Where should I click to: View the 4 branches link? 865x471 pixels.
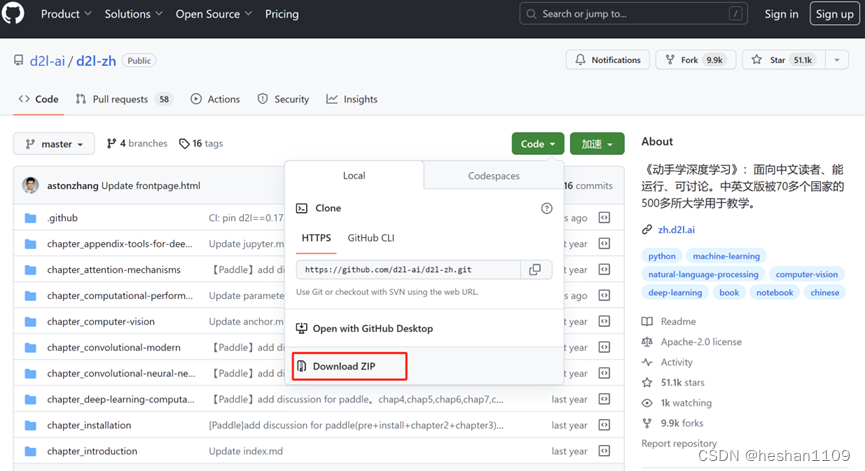[137, 143]
